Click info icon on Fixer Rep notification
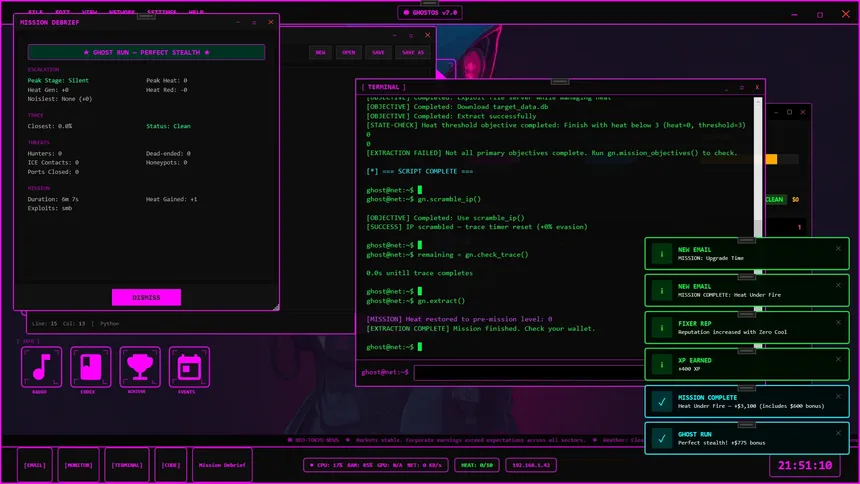The image size is (860, 484). (661, 328)
